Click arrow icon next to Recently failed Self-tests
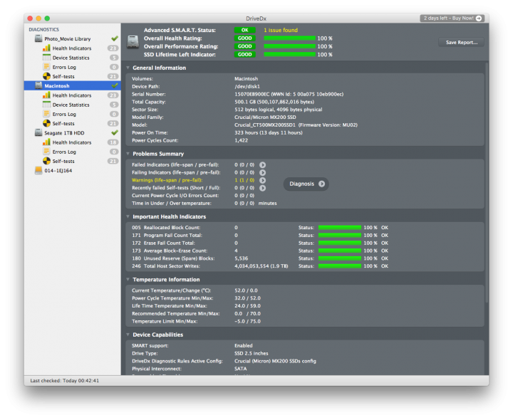 point(262,188)
